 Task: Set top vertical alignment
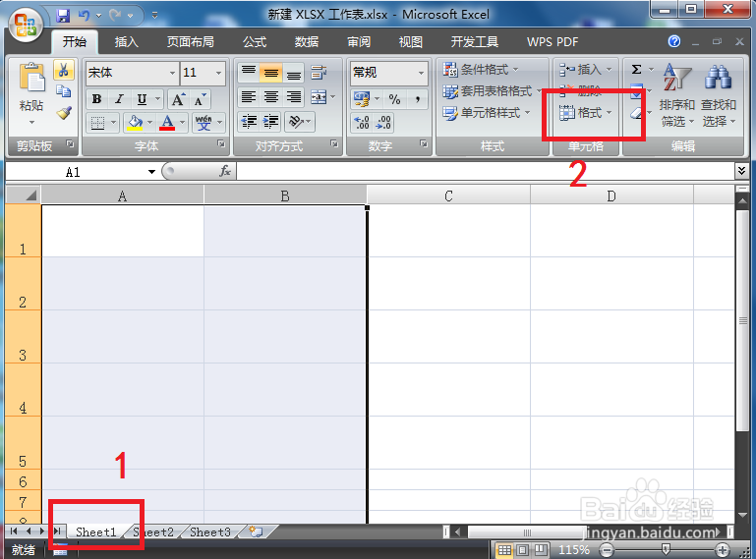[x=249, y=73]
